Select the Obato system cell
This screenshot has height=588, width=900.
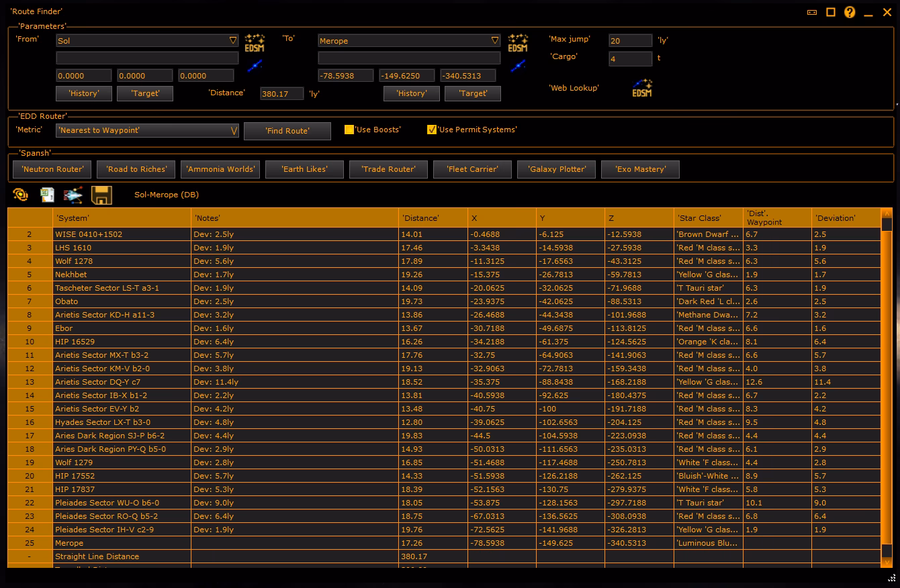click(x=122, y=301)
